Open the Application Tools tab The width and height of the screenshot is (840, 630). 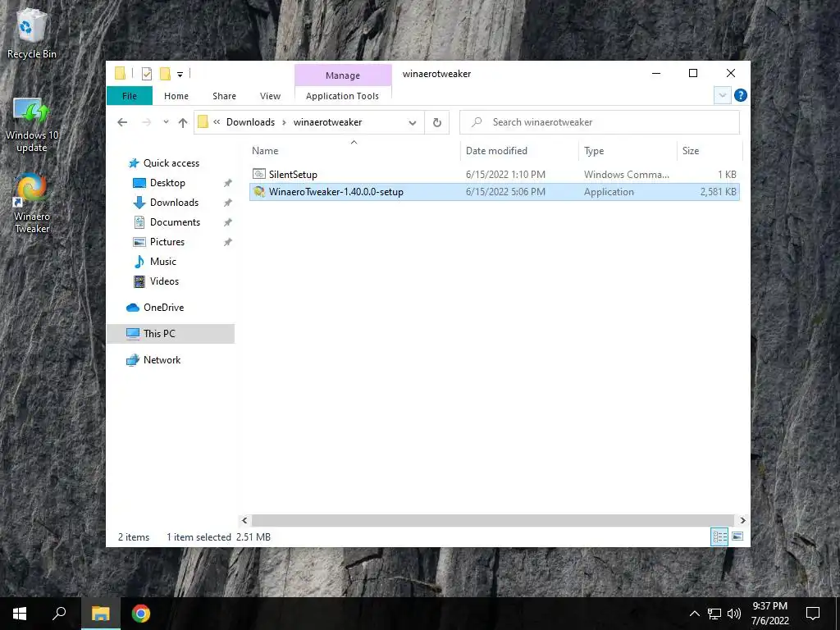(x=342, y=96)
